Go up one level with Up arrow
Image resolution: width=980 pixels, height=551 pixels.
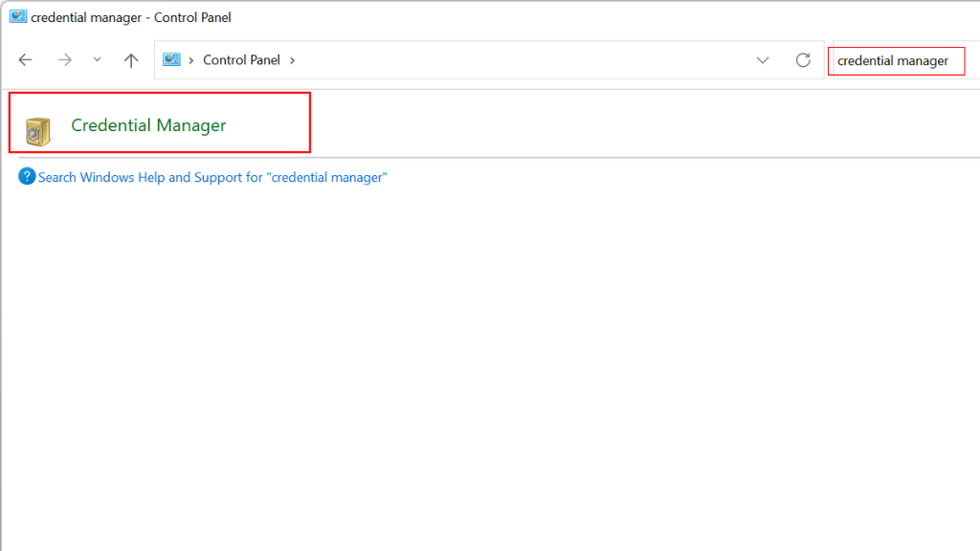[131, 60]
